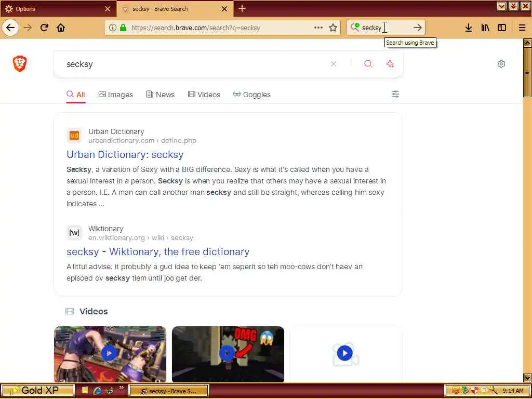
Task: Click the Videos section heading
Action: pyautogui.click(x=94, y=312)
